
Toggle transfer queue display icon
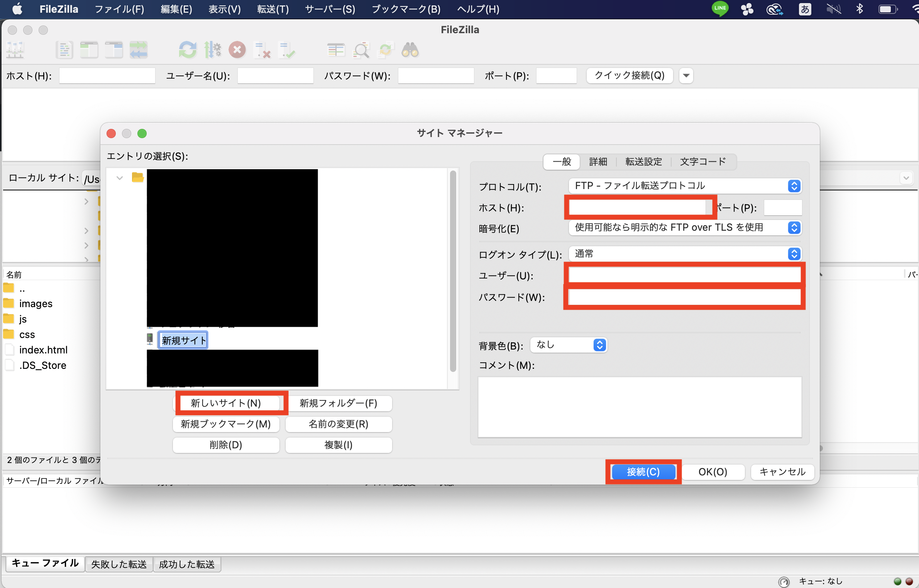click(x=139, y=50)
